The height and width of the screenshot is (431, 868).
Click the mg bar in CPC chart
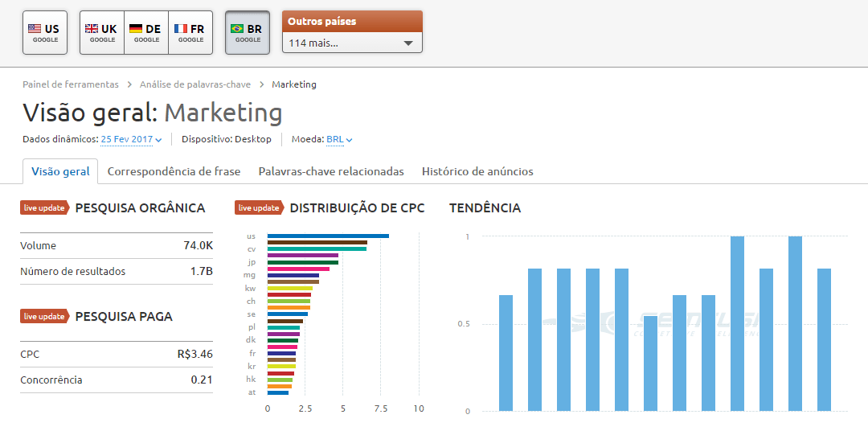pyautogui.click(x=293, y=275)
